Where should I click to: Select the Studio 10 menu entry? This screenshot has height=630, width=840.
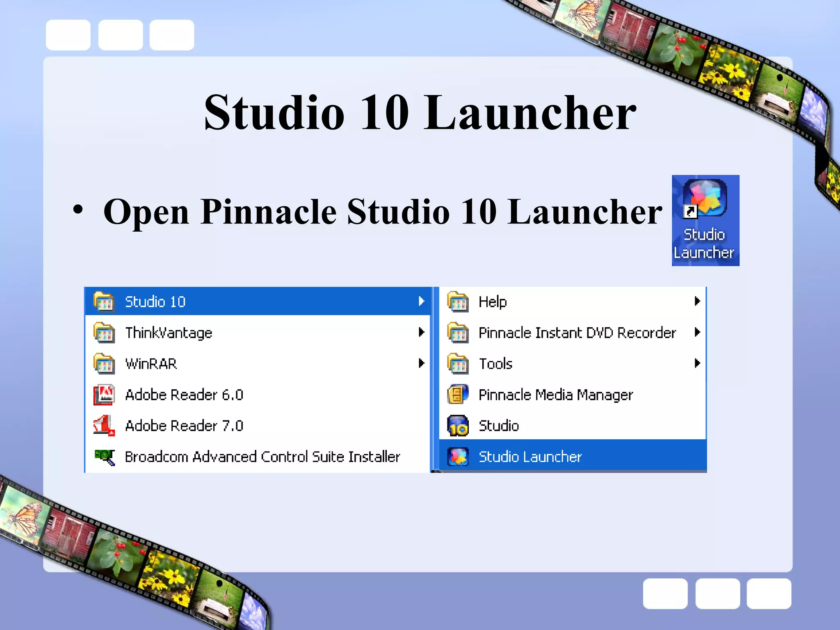(258, 301)
